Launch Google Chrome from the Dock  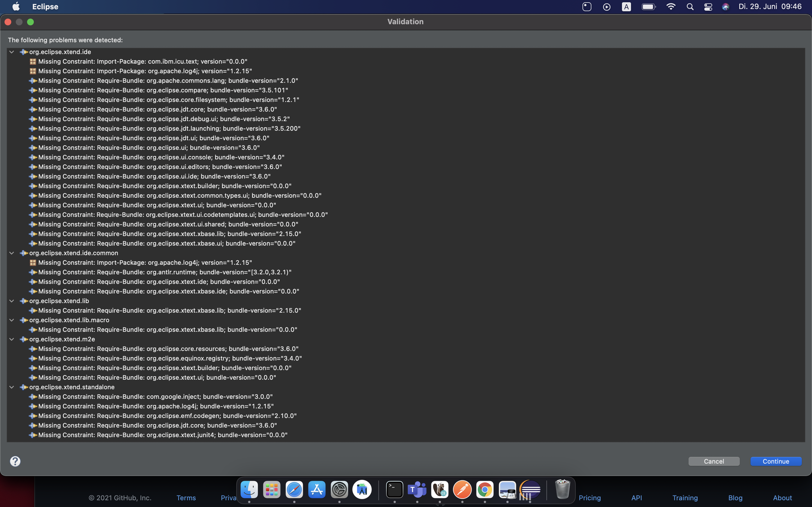tap(486, 490)
